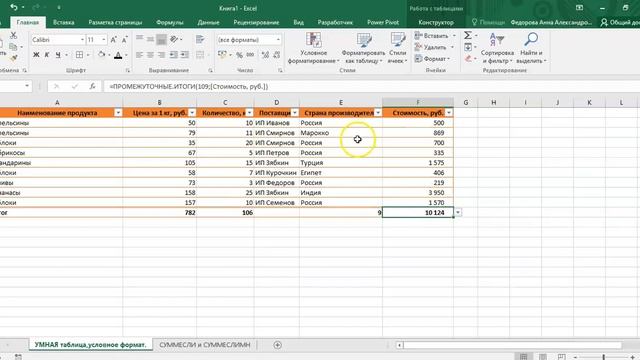This screenshot has width=640, height=360.
Task: Open font group dialog launcher (Шрифт)
Action: coord(127,71)
